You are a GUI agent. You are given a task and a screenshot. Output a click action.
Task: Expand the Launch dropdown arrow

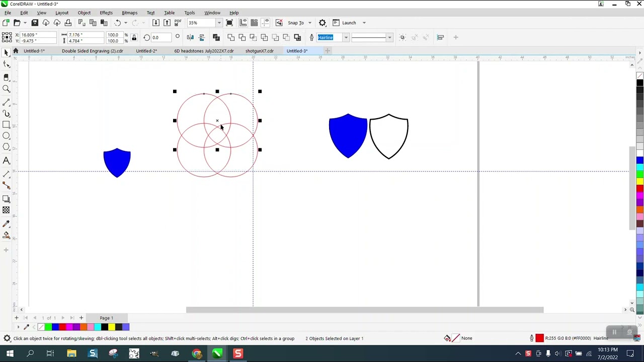[364, 23]
